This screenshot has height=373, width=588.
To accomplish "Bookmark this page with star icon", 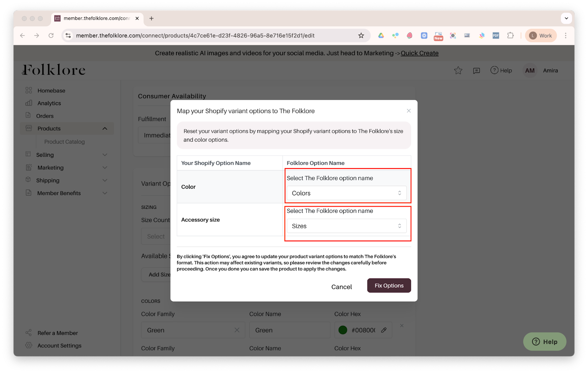I will [x=361, y=36].
